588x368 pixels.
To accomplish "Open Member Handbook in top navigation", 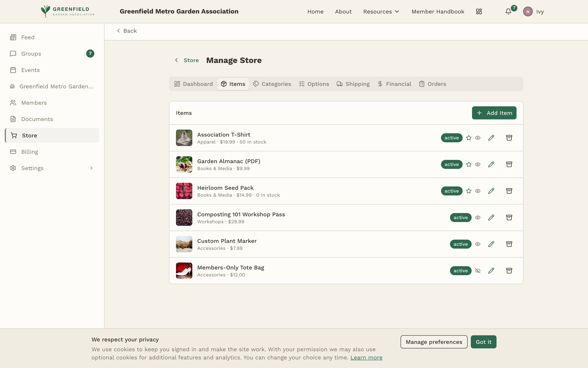I will (x=438, y=11).
